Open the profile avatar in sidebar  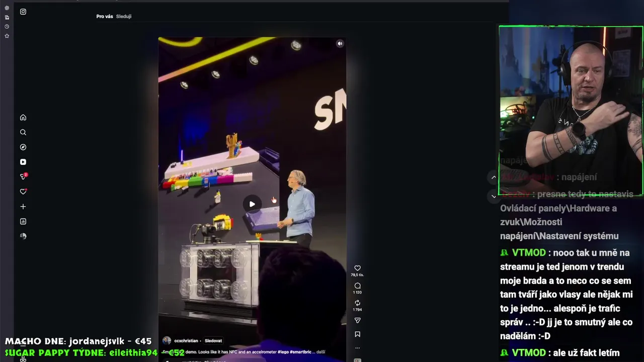coord(23,236)
